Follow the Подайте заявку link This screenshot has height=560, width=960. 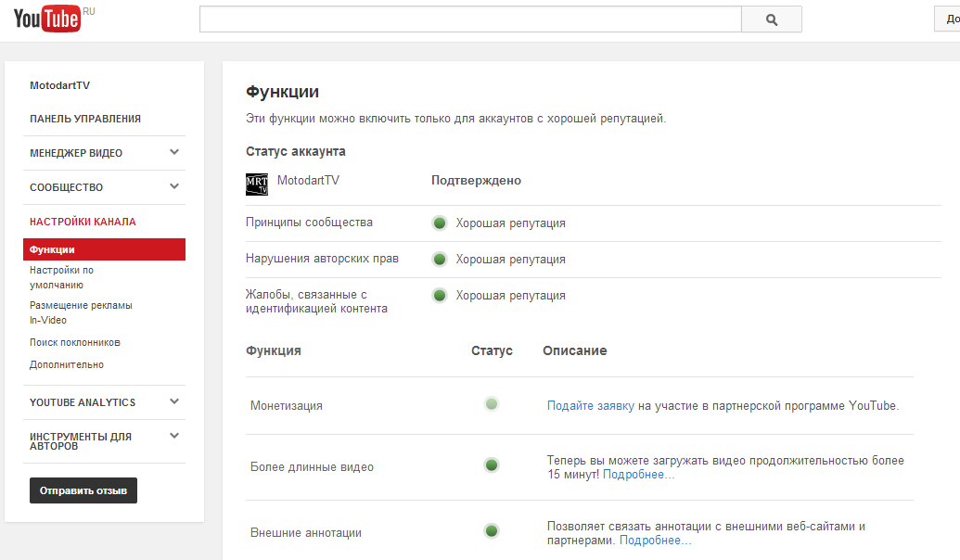click(x=590, y=406)
